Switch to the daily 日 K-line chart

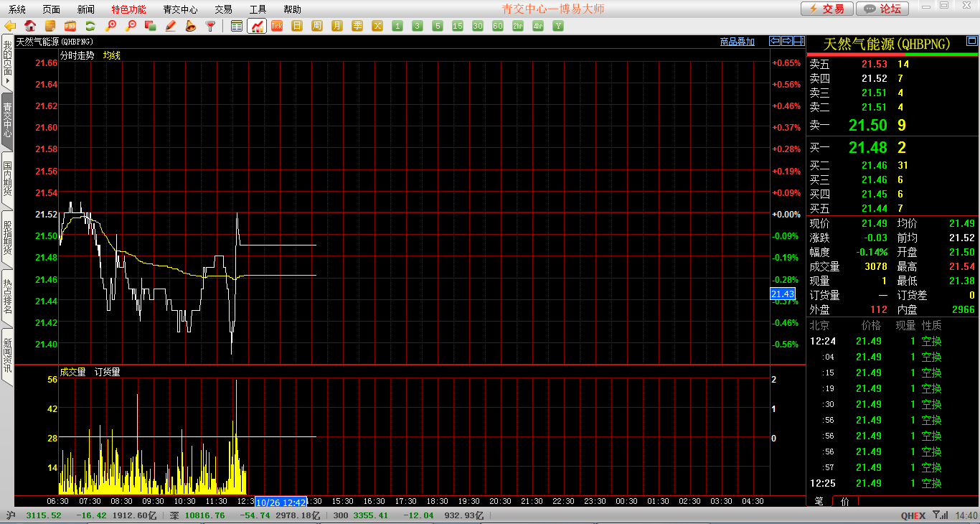297,26
